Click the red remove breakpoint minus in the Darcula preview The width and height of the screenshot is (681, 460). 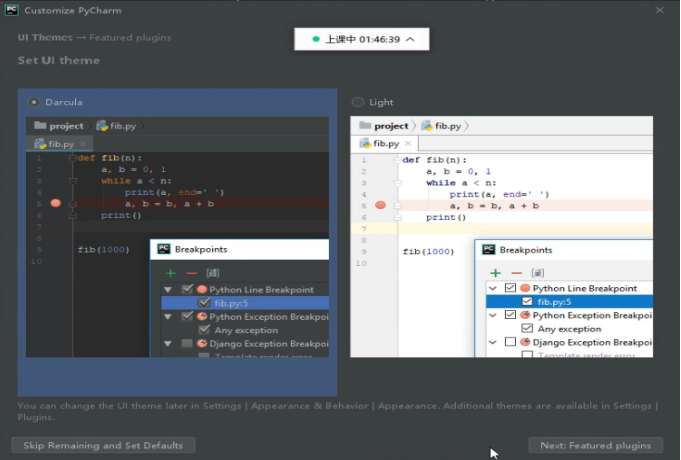[x=192, y=273]
